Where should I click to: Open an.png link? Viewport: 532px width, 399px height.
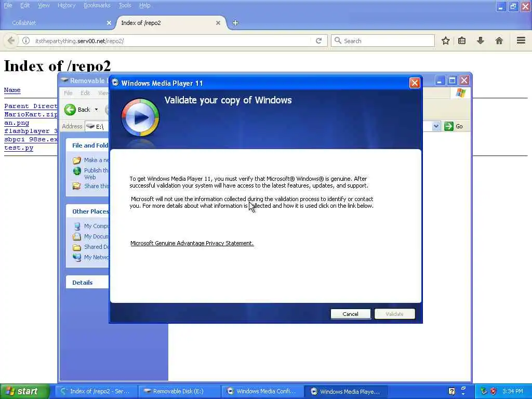tap(17, 123)
